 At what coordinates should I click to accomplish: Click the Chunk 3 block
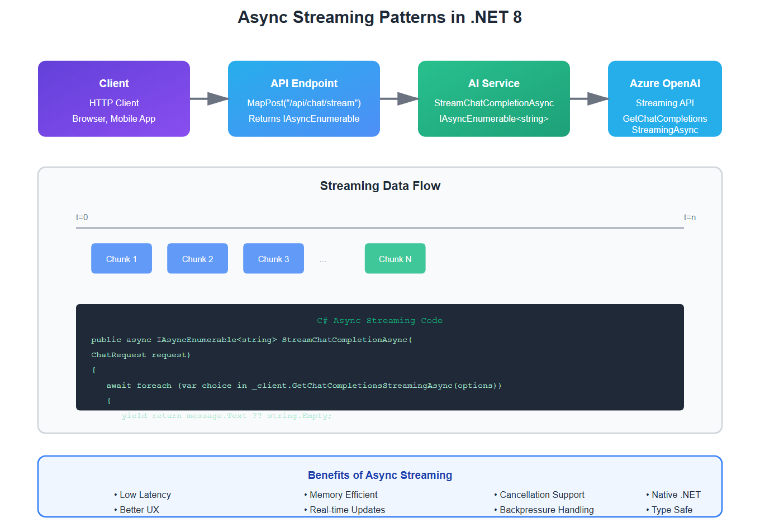click(273, 259)
